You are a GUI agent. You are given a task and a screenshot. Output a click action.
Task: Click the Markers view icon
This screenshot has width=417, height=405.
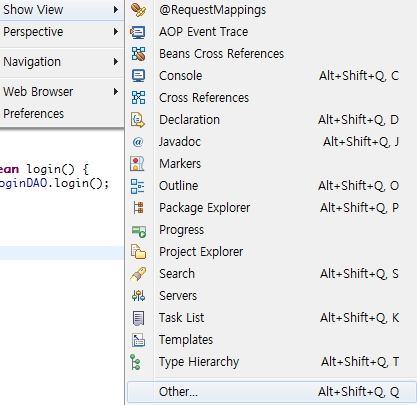pos(137,164)
